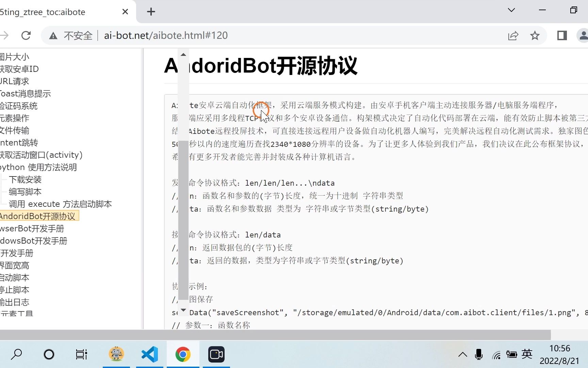Viewport: 588px width, 368px height.
Task: Select the Toast消息提示 sidebar item
Action: click(26, 94)
